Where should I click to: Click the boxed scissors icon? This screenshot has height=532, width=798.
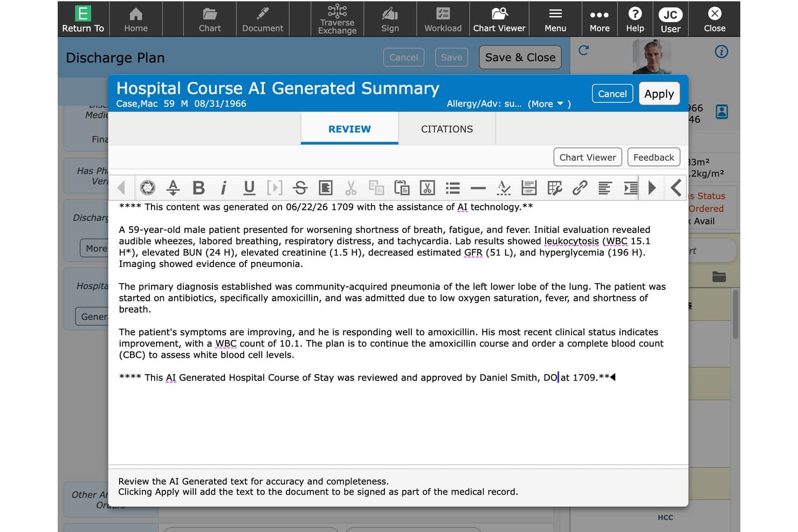[427, 188]
